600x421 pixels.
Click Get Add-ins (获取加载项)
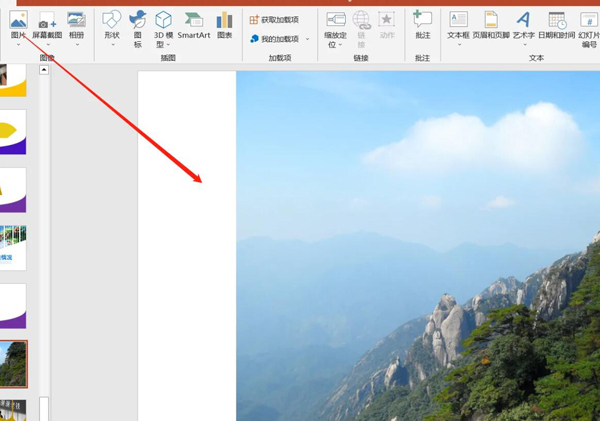[x=274, y=20]
